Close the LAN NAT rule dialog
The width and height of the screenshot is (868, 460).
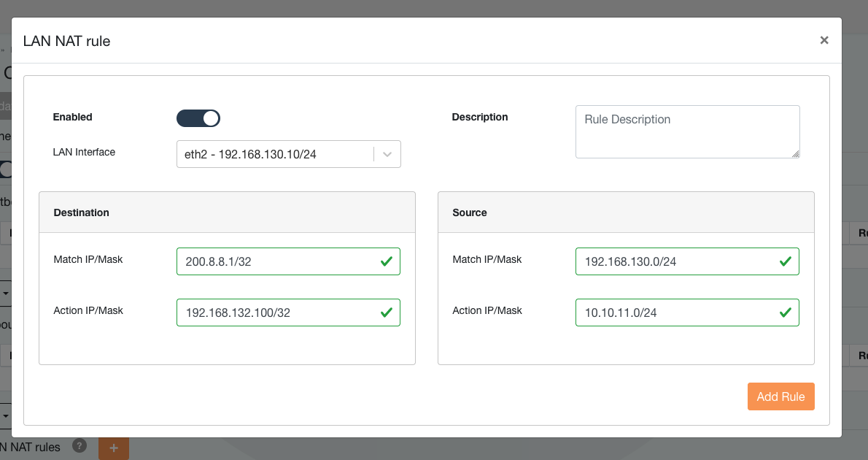tap(824, 40)
